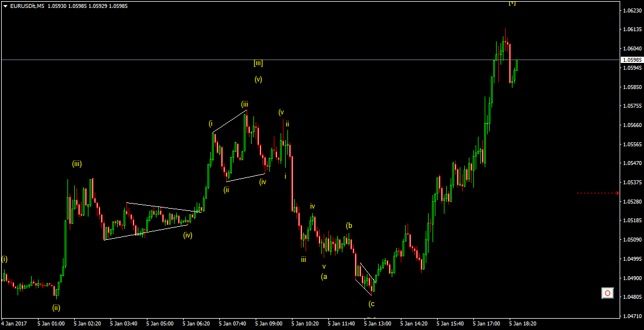This screenshot has width=644, height=330.
Task: Click the trendline connecting i and (iii)
Action: coord(230,120)
